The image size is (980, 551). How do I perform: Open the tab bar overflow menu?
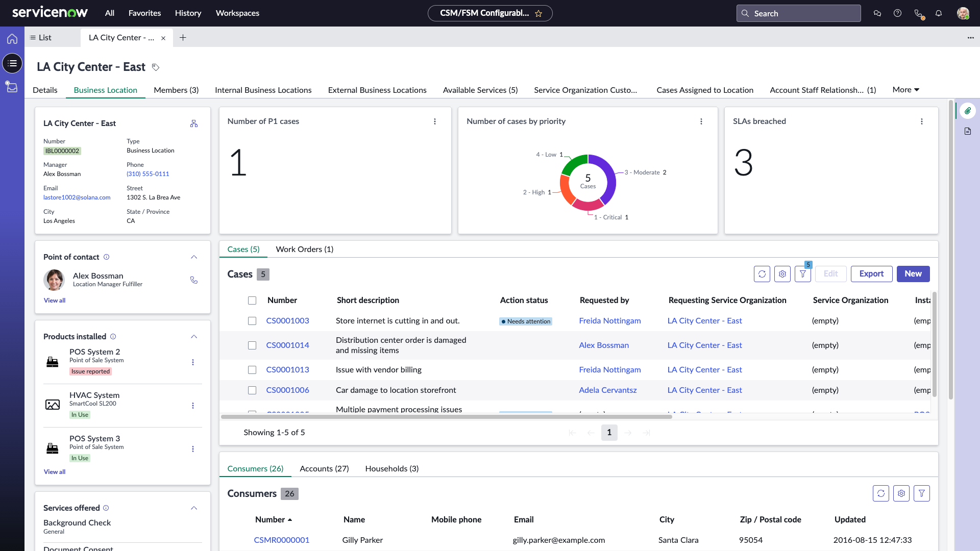(971, 38)
